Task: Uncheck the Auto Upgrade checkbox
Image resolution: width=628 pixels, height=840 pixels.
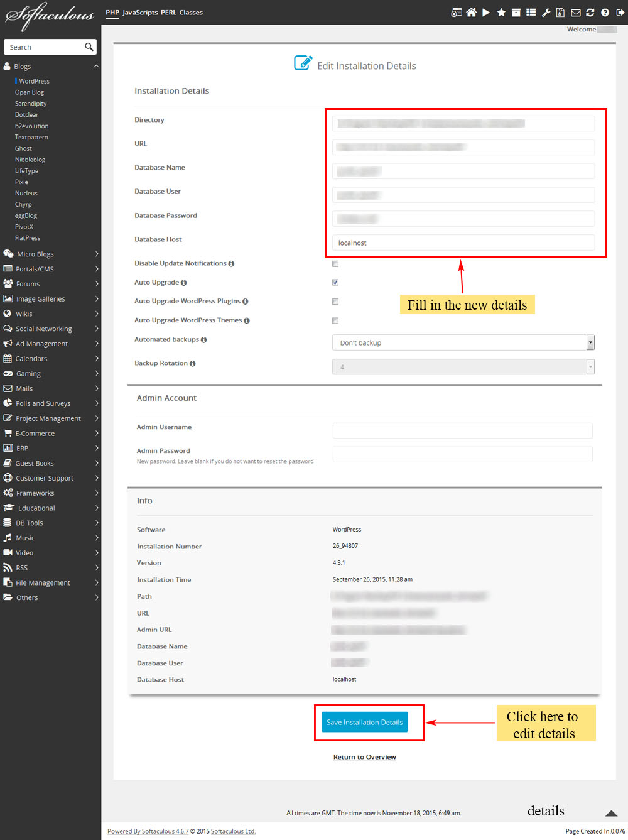Action: [335, 283]
